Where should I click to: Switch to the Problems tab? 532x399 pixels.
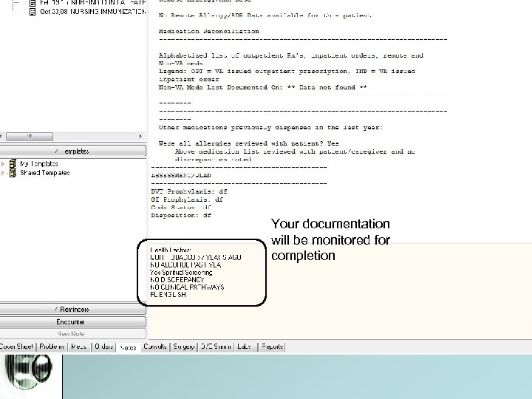coord(52,347)
